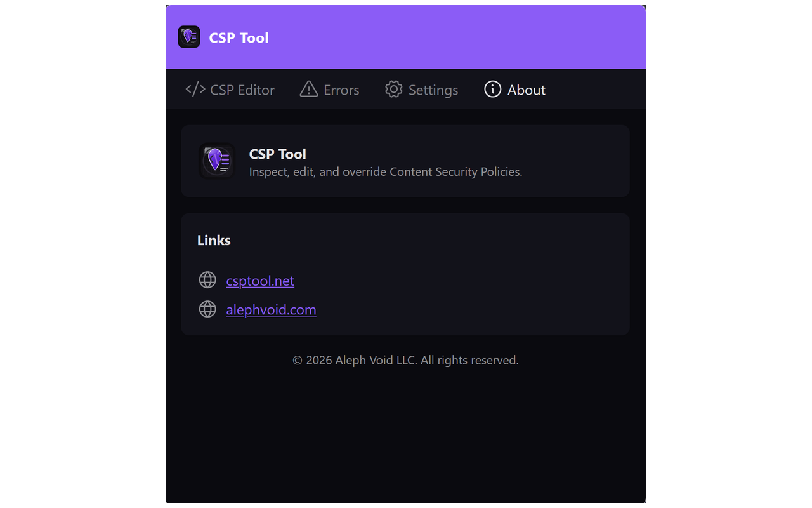Click the info circle icon next to About
Viewport: 812px width, 508px height.
coord(492,90)
